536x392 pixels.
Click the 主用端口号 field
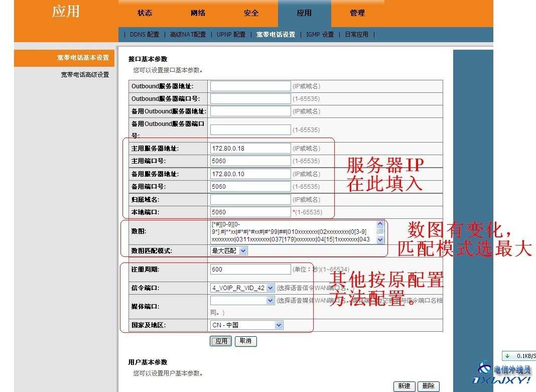pos(250,161)
